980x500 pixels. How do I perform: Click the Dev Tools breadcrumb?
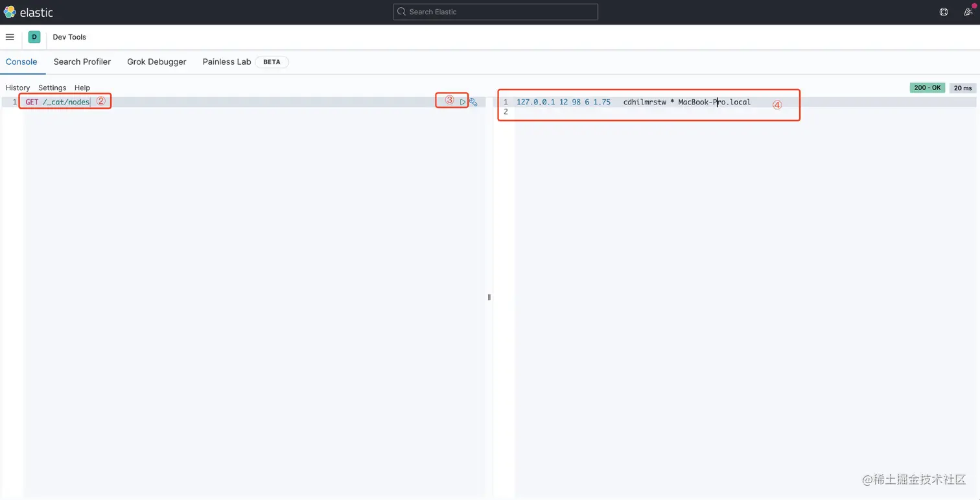click(x=69, y=37)
